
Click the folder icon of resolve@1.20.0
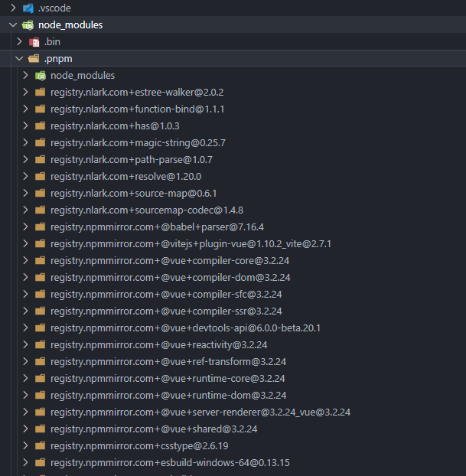coord(40,176)
